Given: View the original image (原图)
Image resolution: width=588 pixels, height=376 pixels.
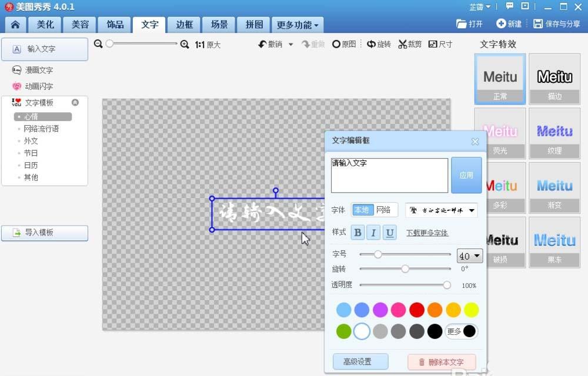Looking at the screenshot, I should click(x=343, y=44).
